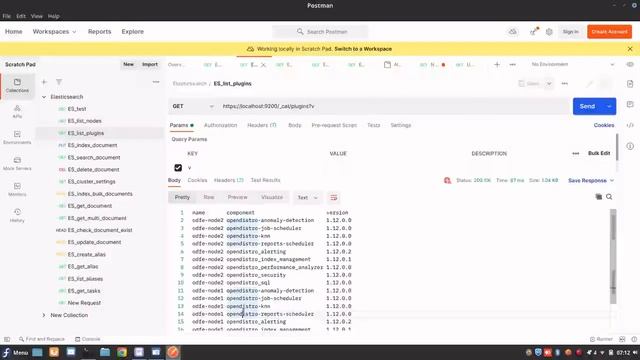Click the Import button
The height and width of the screenshot is (360, 640).
click(150, 64)
